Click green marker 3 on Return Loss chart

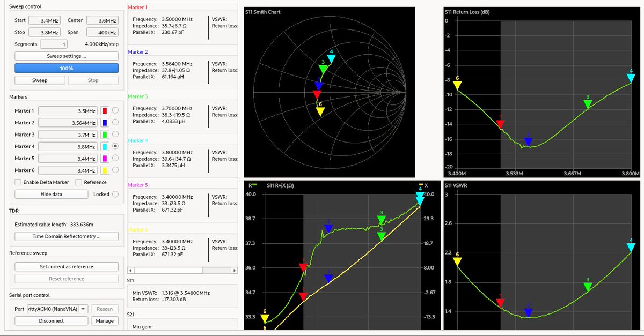click(588, 104)
